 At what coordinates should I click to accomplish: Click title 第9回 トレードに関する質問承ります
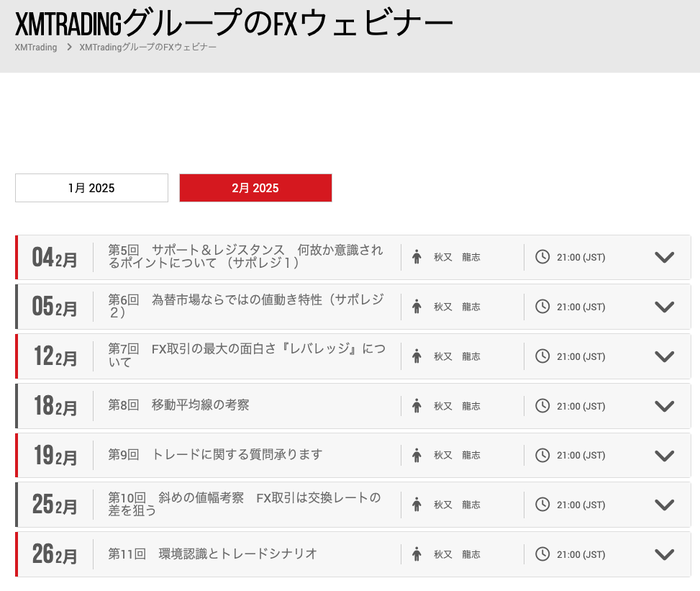(x=215, y=455)
